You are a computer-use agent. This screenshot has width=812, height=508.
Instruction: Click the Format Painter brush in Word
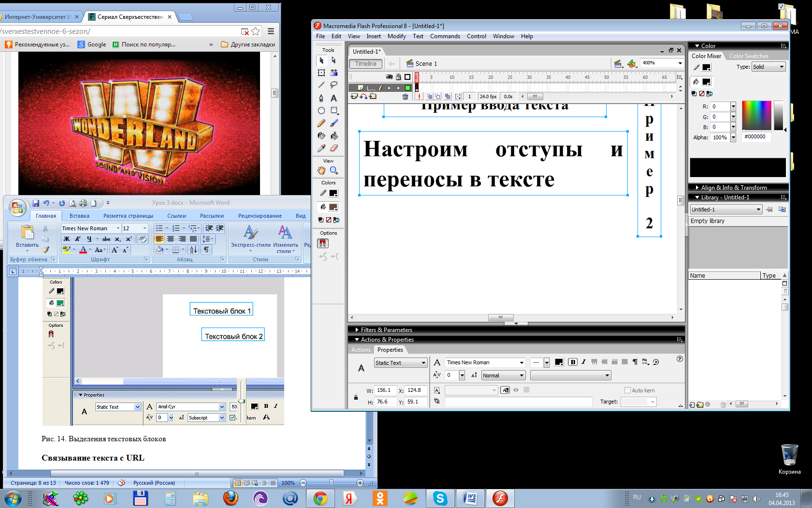coord(45,250)
